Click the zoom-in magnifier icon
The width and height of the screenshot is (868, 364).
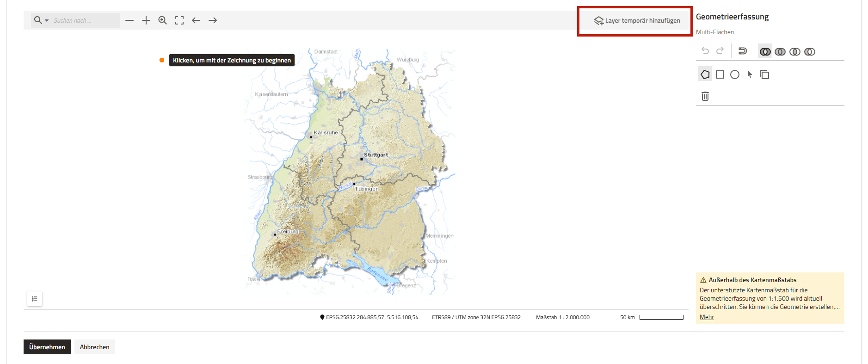pos(162,20)
